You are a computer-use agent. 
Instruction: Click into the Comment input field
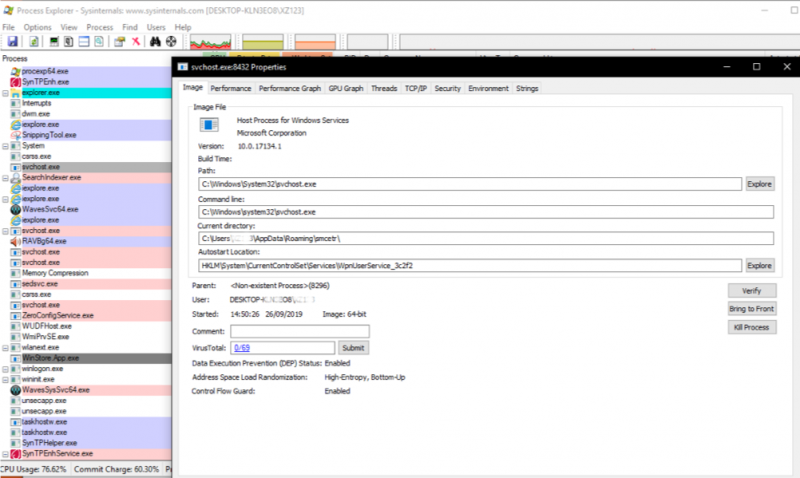(x=300, y=332)
